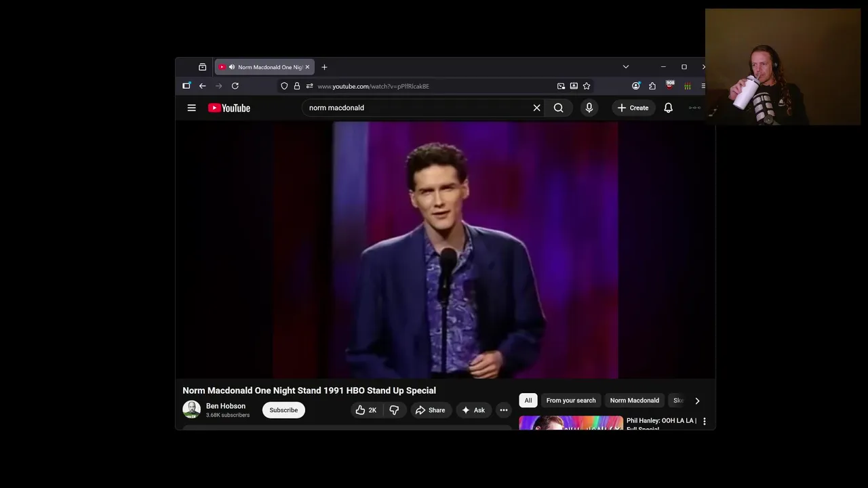Open a new browser tab
Image resolution: width=868 pixels, height=488 pixels.
(x=324, y=67)
